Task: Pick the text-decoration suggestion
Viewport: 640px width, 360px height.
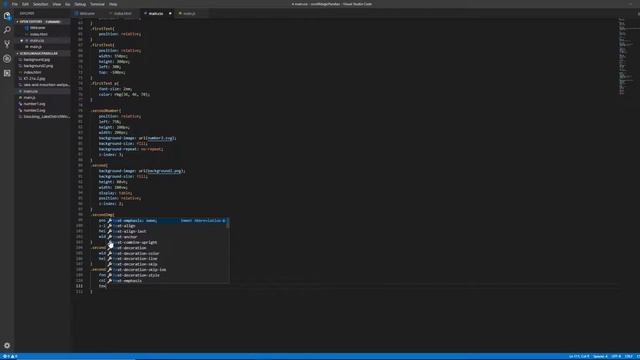Action: coord(167,248)
